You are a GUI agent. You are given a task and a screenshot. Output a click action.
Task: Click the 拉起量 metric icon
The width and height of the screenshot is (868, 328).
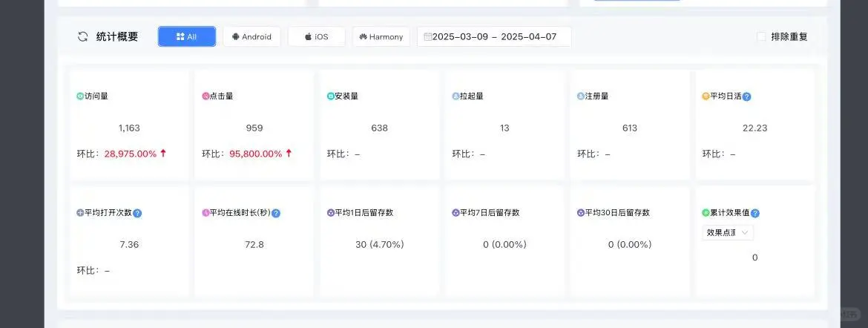pyautogui.click(x=456, y=96)
